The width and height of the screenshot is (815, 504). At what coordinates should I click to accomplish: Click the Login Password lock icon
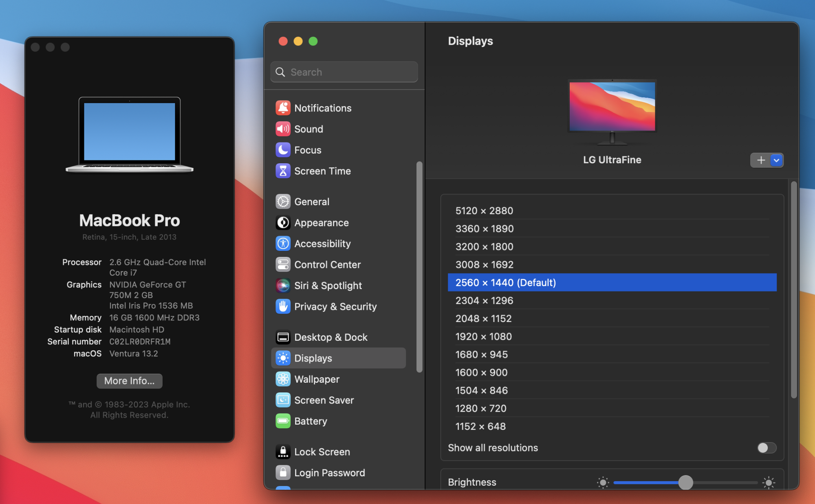[x=283, y=473]
